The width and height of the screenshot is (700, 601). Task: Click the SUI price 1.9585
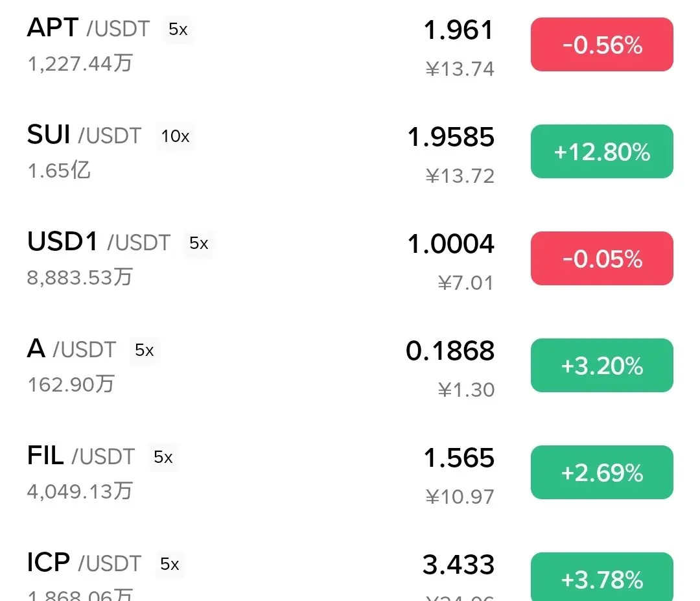click(451, 137)
